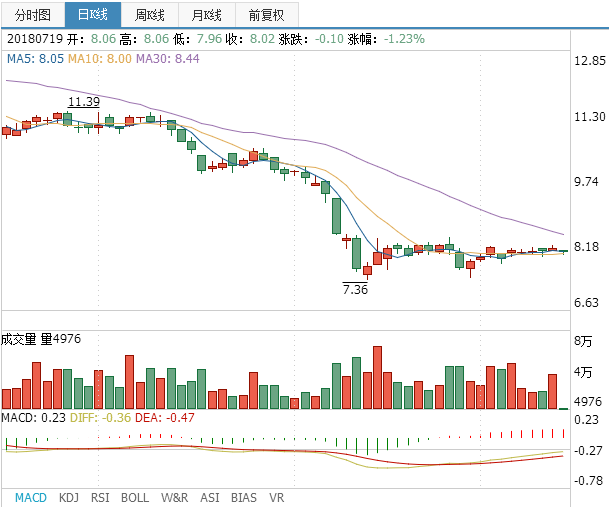Switch to the ASI indicator
The height and width of the screenshot is (507, 609).
pyautogui.click(x=210, y=498)
